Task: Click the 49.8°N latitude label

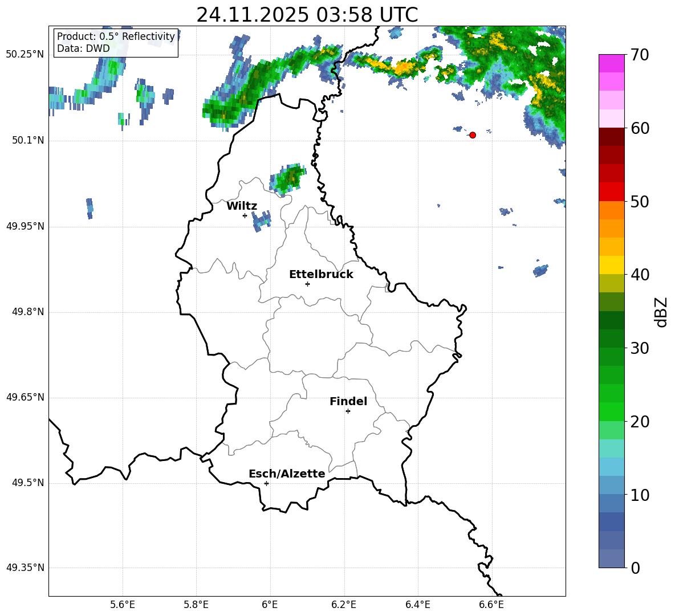Action: [x=29, y=312]
